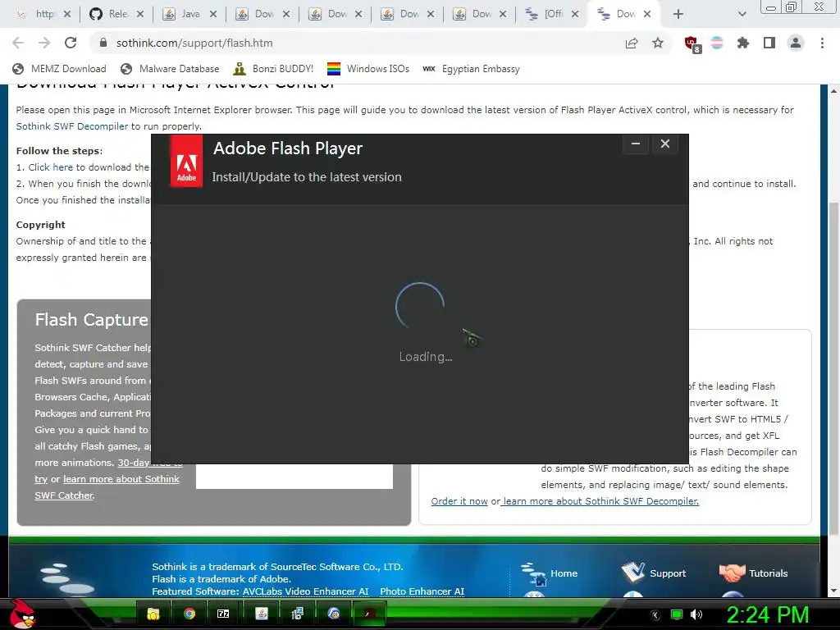Viewport: 840px width, 630px height.
Task: Click the Sothink SWF Decompiler link in the intro
Action: [x=72, y=126]
